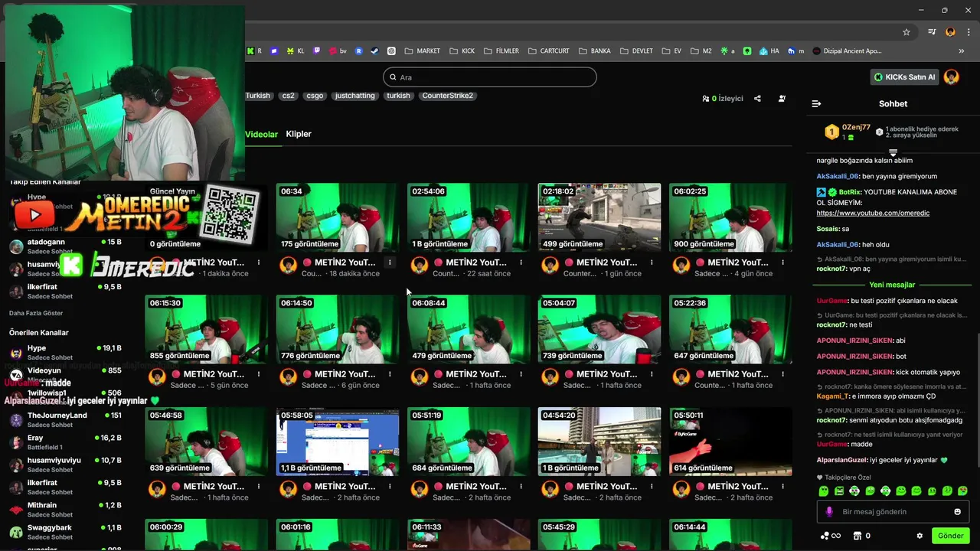Play the 02:18:02 video thumbnail
Image resolution: width=980 pixels, height=551 pixels.
coord(599,217)
